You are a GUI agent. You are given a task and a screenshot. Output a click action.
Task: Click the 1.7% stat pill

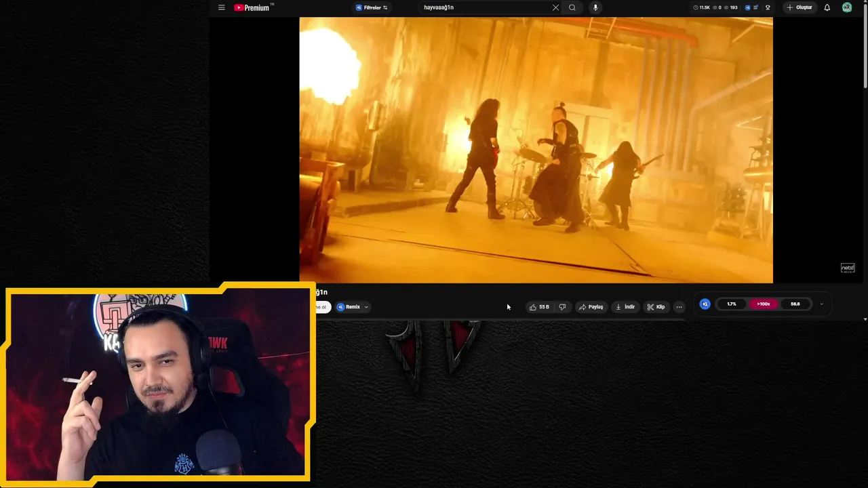point(732,304)
